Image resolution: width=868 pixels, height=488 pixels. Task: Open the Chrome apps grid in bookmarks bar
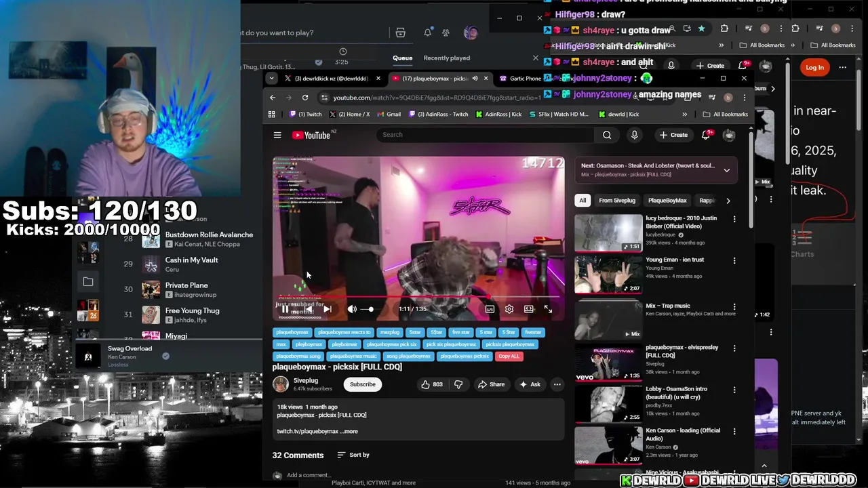point(272,115)
